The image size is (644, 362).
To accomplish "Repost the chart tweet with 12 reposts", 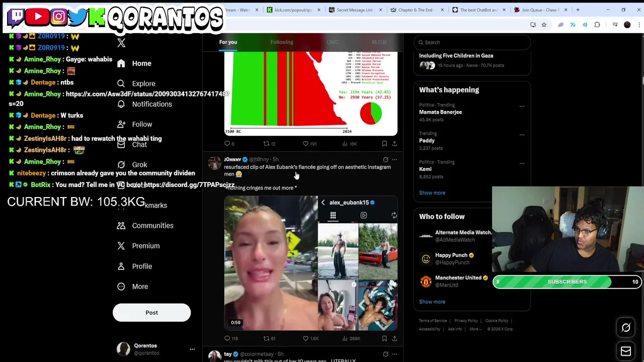I will [x=269, y=144].
